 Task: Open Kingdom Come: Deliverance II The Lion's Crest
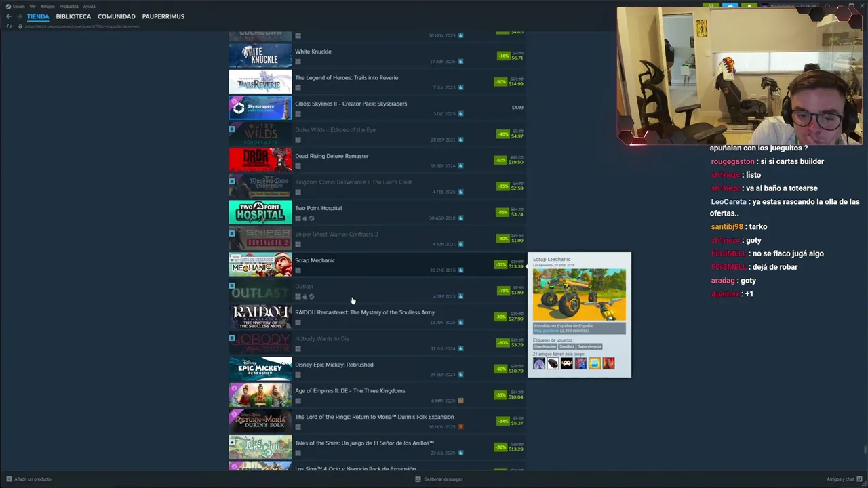point(377,186)
